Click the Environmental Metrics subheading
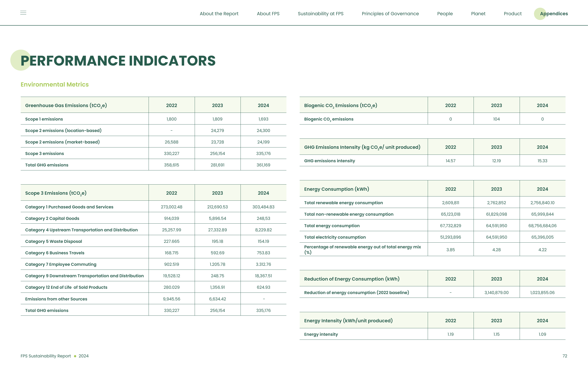 (x=55, y=85)
